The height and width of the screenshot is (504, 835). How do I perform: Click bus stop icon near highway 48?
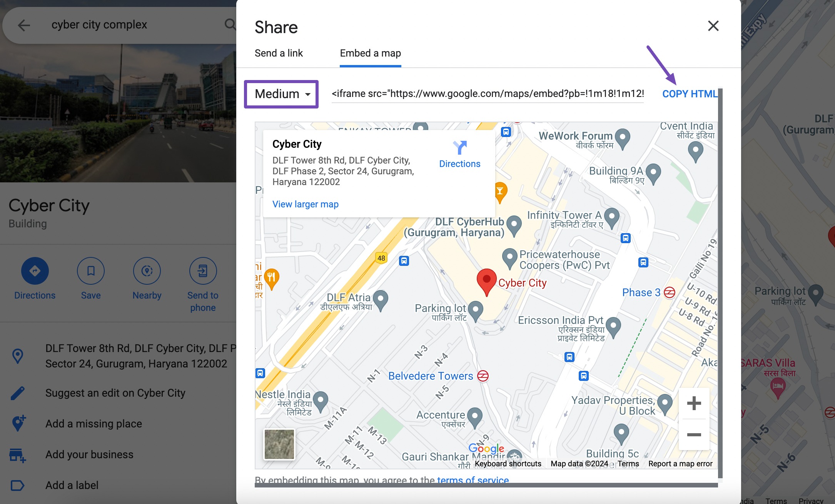point(404,261)
